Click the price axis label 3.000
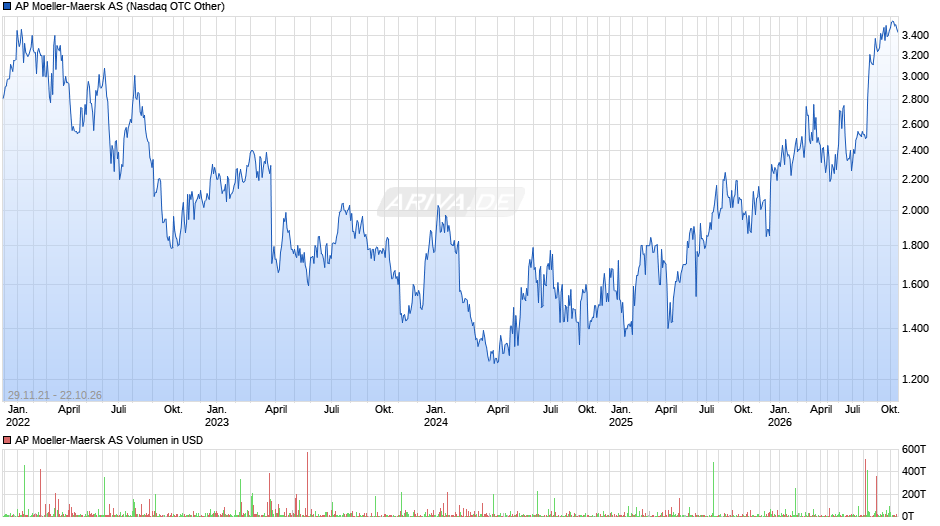This screenshot has height=526, width=940. (x=915, y=76)
